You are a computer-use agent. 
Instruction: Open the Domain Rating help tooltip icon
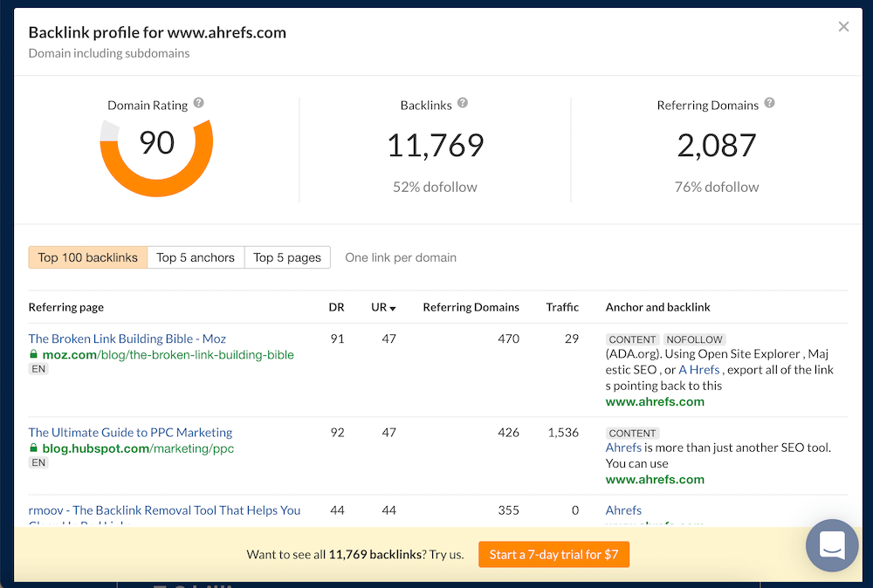[x=199, y=103]
